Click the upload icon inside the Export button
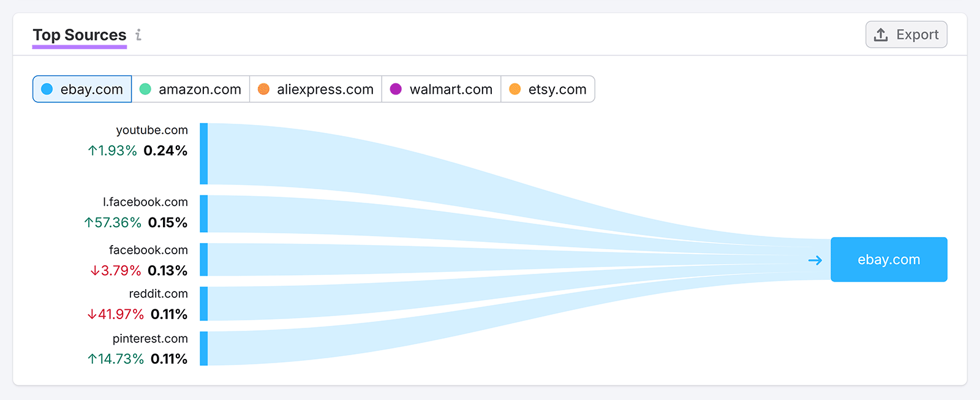Image resolution: width=980 pixels, height=400 pixels. point(882,34)
